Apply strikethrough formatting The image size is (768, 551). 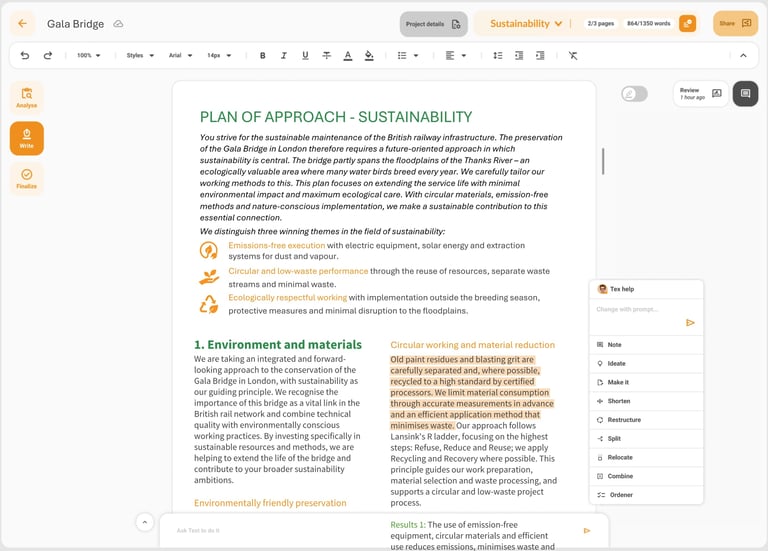pyautogui.click(x=326, y=56)
